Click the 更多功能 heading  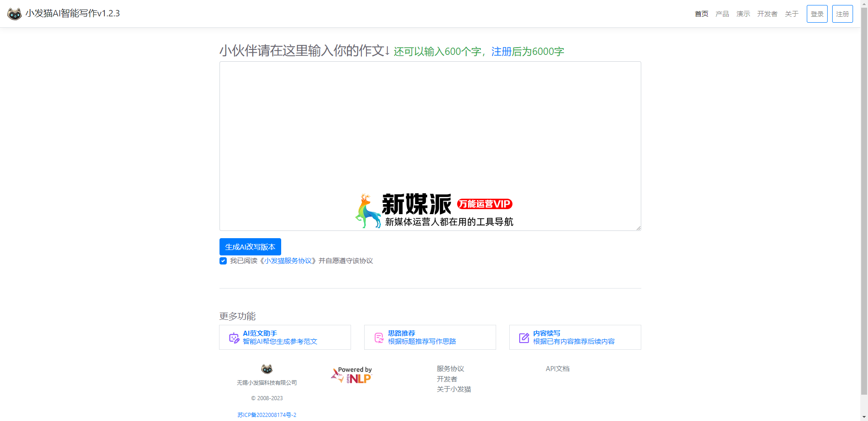[x=238, y=316]
